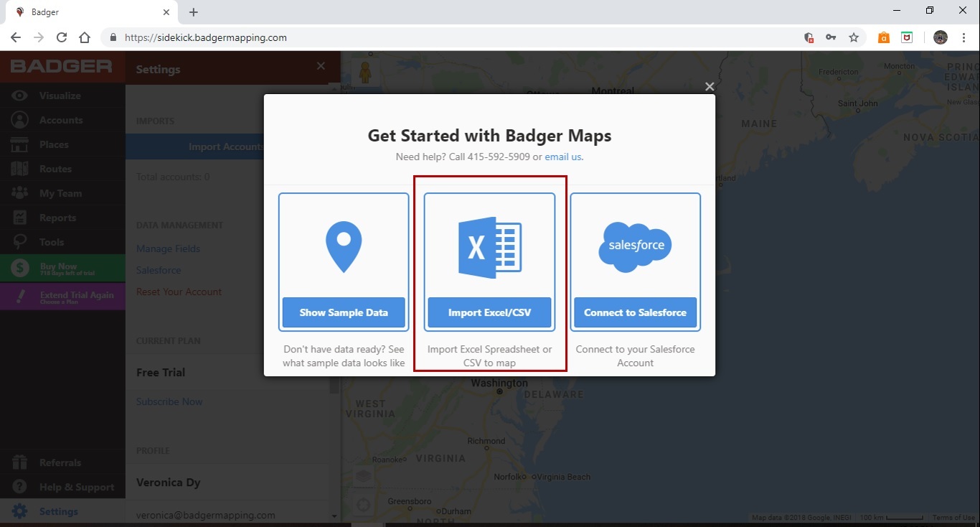
Task: Click the Tools lightbulb icon
Action: [x=19, y=242]
